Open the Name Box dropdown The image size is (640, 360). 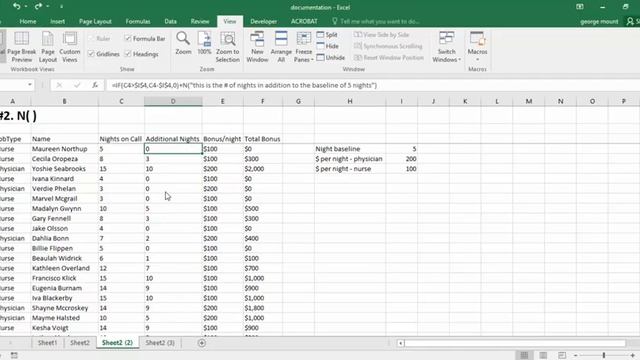(x=30, y=85)
